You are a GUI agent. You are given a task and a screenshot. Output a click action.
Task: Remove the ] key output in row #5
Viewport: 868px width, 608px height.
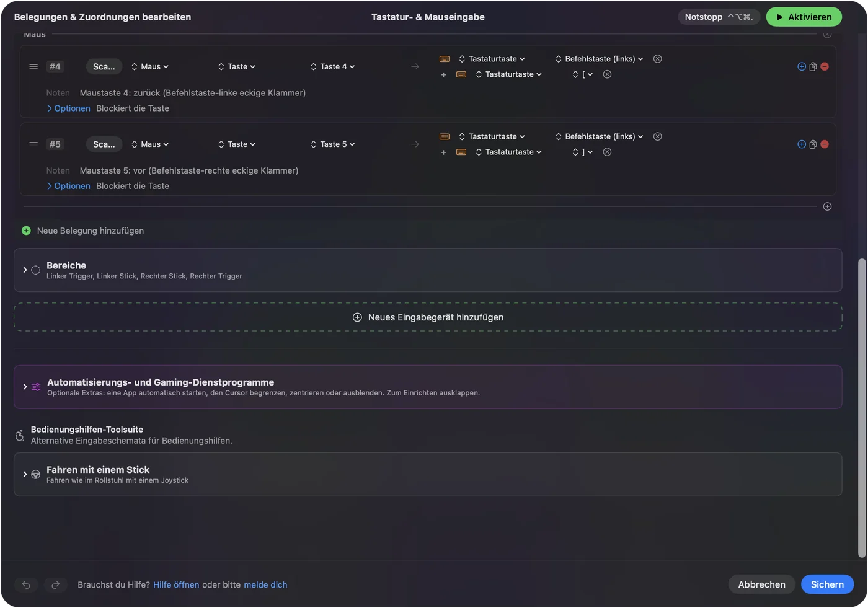click(608, 152)
